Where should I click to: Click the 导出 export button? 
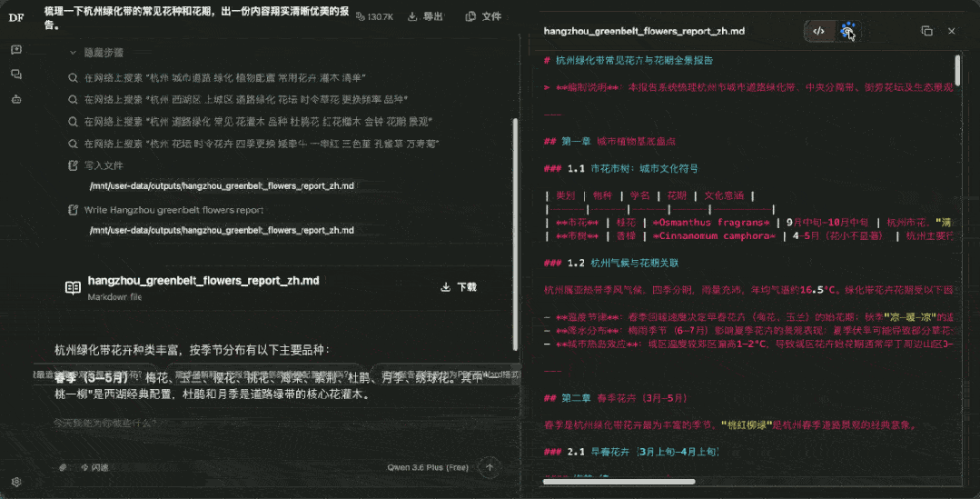click(x=425, y=16)
